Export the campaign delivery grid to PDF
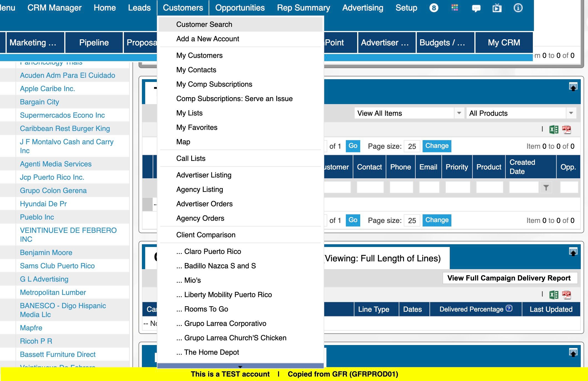This screenshot has height=381, width=588. [566, 295]
